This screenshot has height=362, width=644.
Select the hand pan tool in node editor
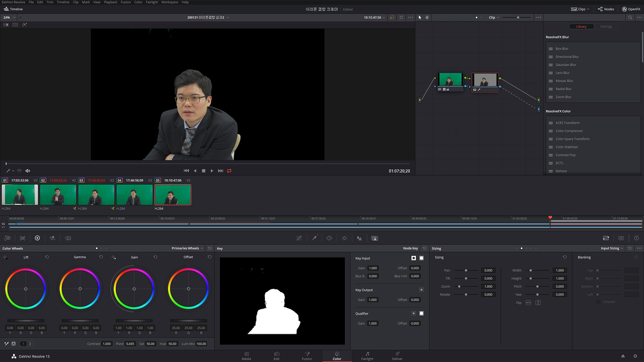(x=427, y=17)
